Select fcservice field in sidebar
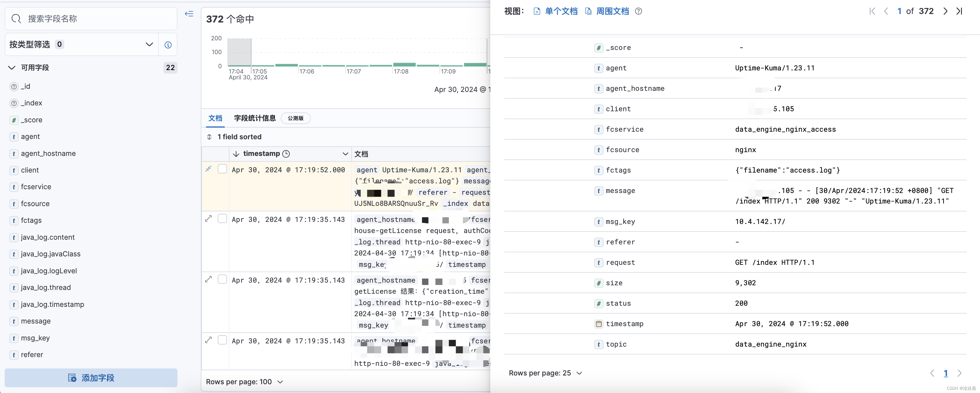980x393 pixels. [36, 187]
